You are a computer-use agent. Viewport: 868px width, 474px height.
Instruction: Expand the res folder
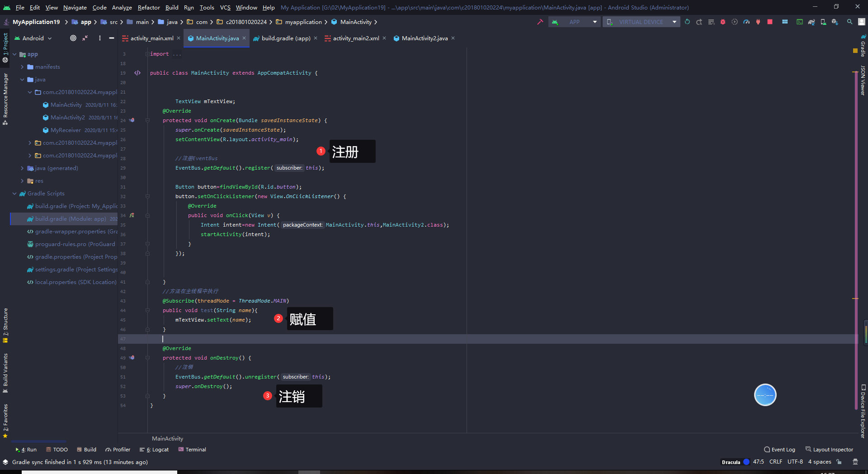tap(22, 181)
